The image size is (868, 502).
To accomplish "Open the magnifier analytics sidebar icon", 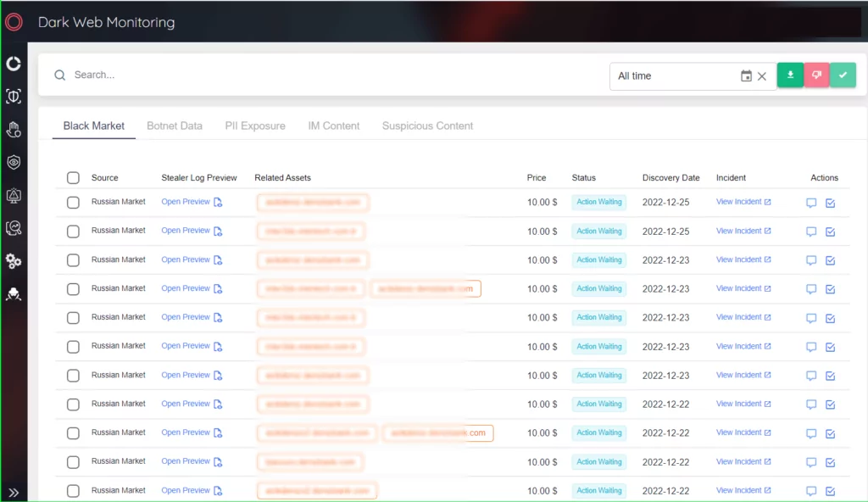I will pos(14,228).
